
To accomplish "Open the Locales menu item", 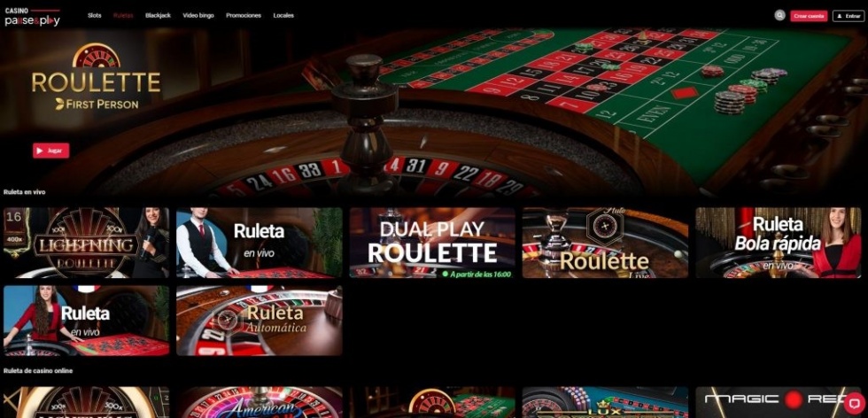I will (283, 16).
